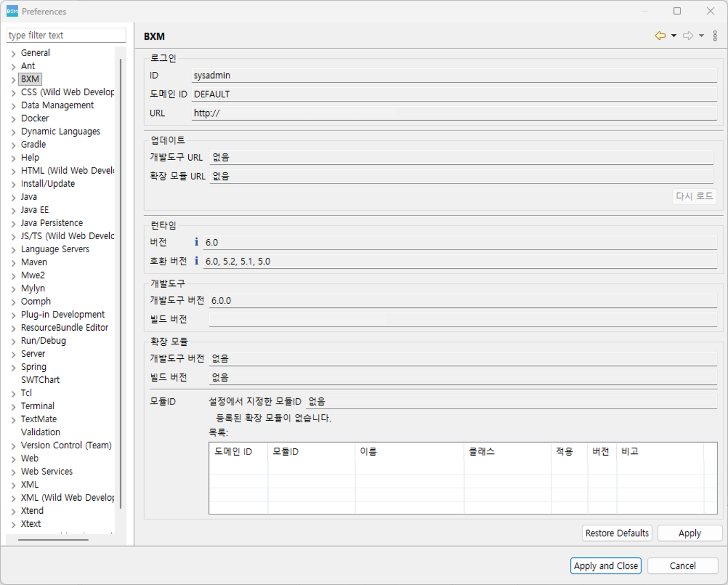Click the type filter text field
Viewport: 728px width, 585px height.
pyautogui.click(x=66, y=35)
